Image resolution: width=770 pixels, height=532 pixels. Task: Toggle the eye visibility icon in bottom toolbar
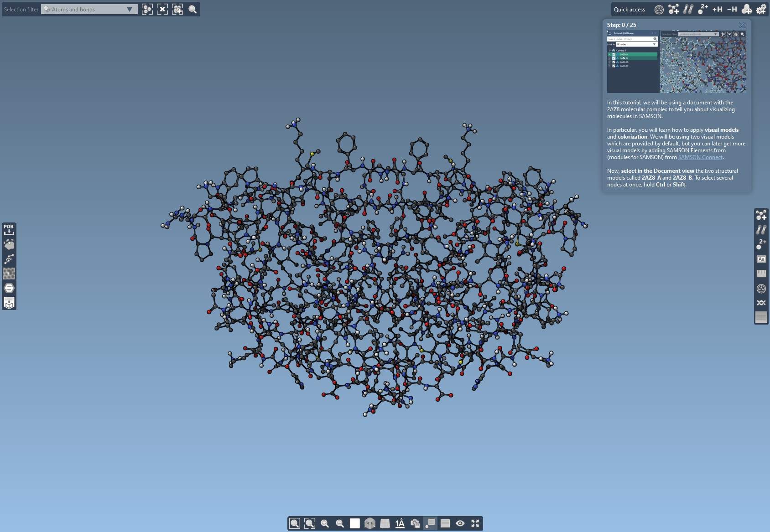coord(460,523)
